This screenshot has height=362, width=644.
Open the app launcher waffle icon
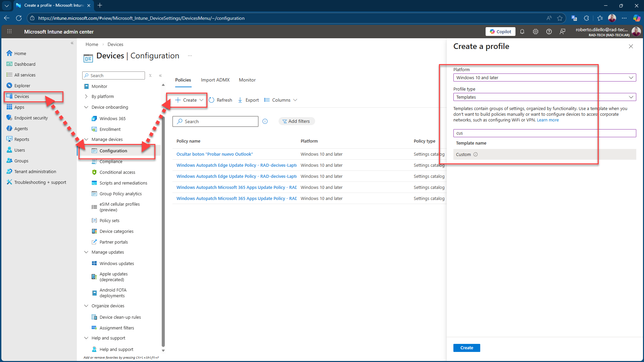[9, 32]
